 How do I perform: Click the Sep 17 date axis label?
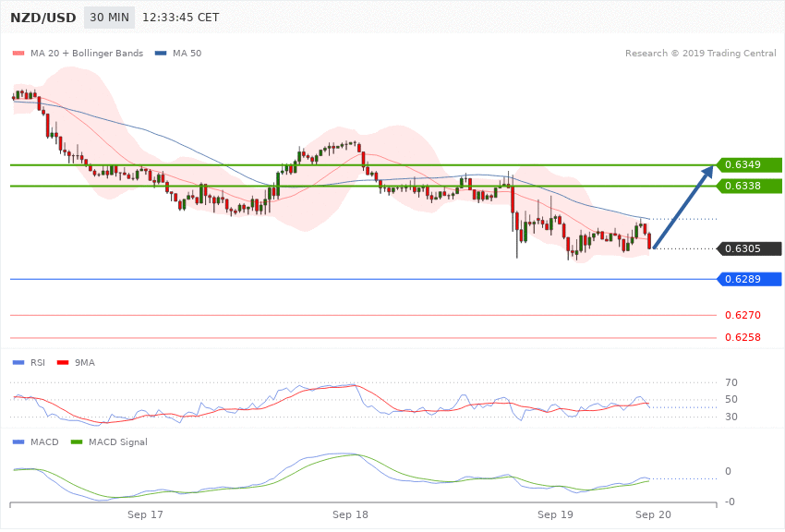[145, 514]
